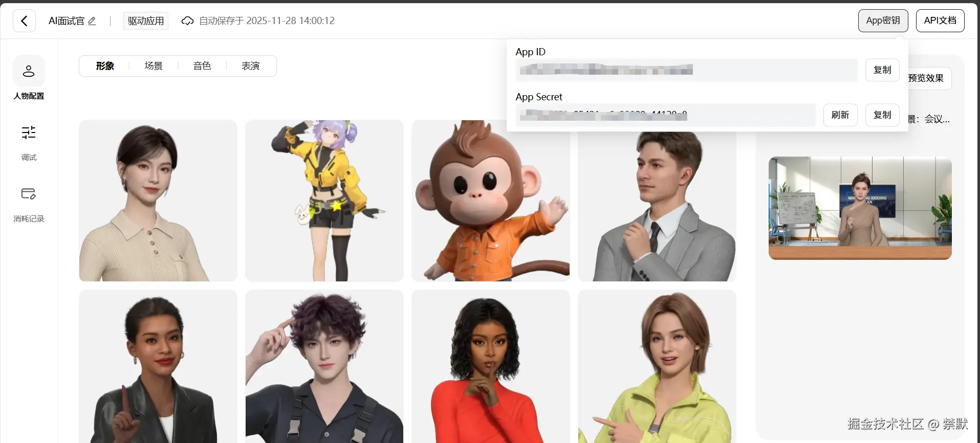
Task: Click the 驱动应用 label
Action: (x=146, y=21)
